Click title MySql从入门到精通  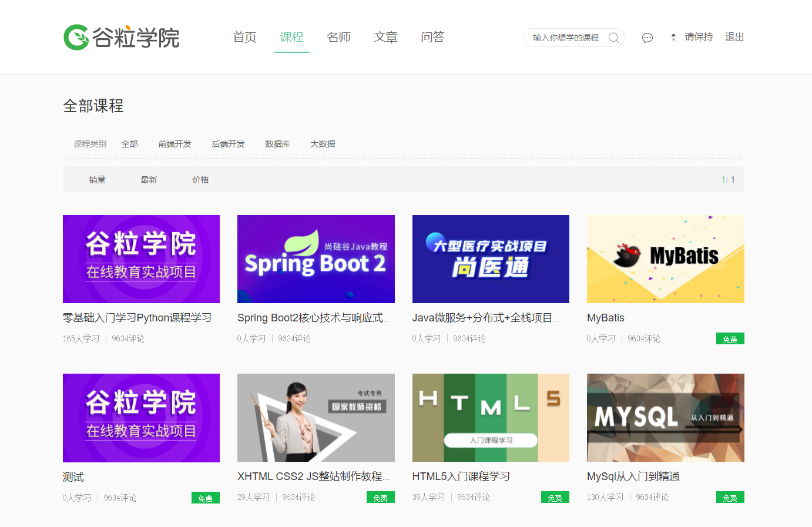pyautogui.click(x=633, y=476)
